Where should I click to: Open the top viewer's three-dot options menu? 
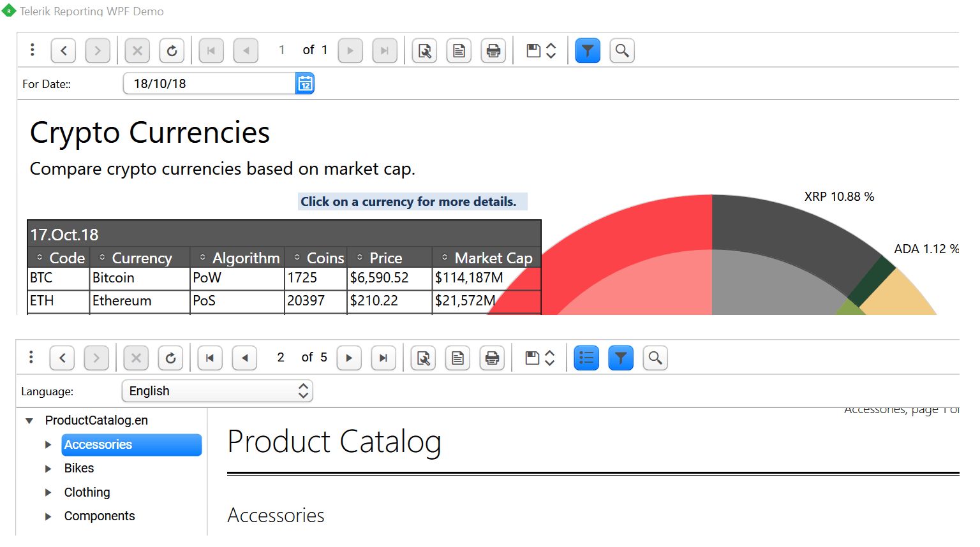click(x=33, y=50)
